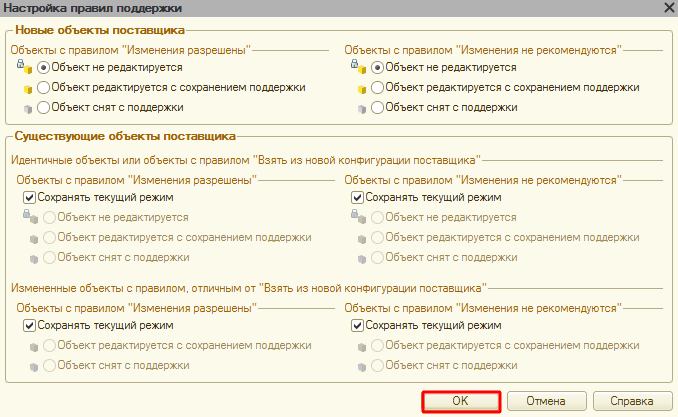
Task: Open help via the Справка button
Action: [x=632, y=401]
